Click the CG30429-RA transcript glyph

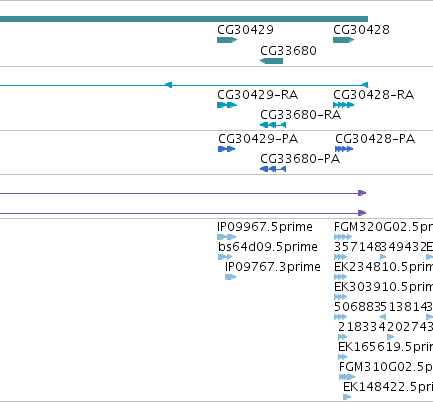[x=227, y=105]
